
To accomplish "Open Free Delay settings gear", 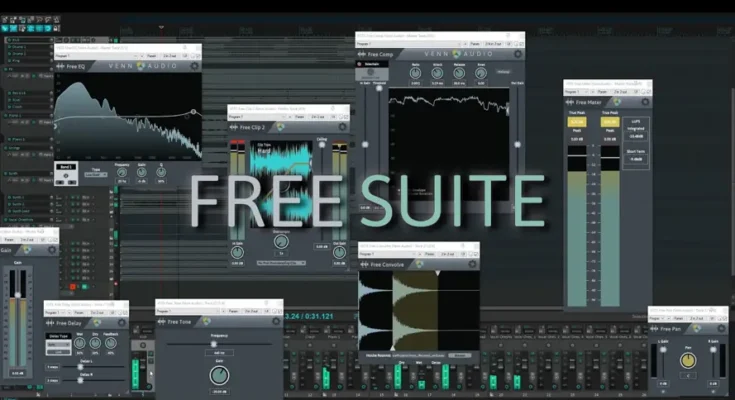I will (x=122, y=323).
